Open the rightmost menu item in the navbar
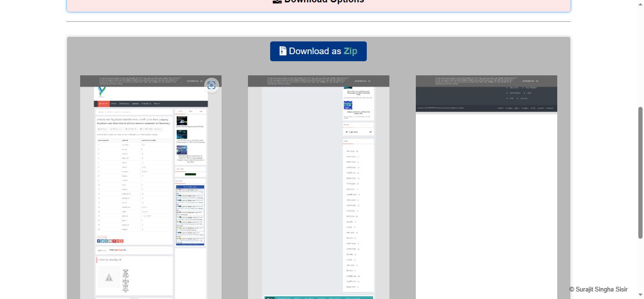The image size is (644, 299). (157, 104)
